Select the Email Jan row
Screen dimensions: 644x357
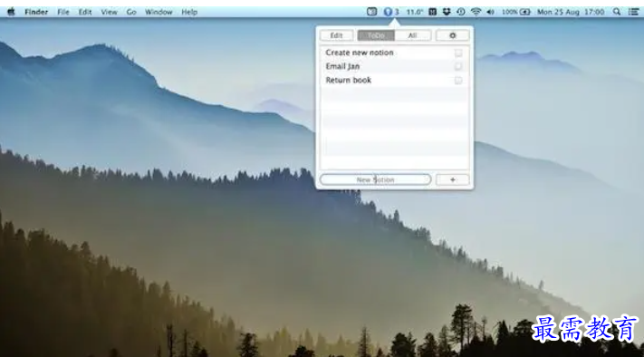(394, 66)
